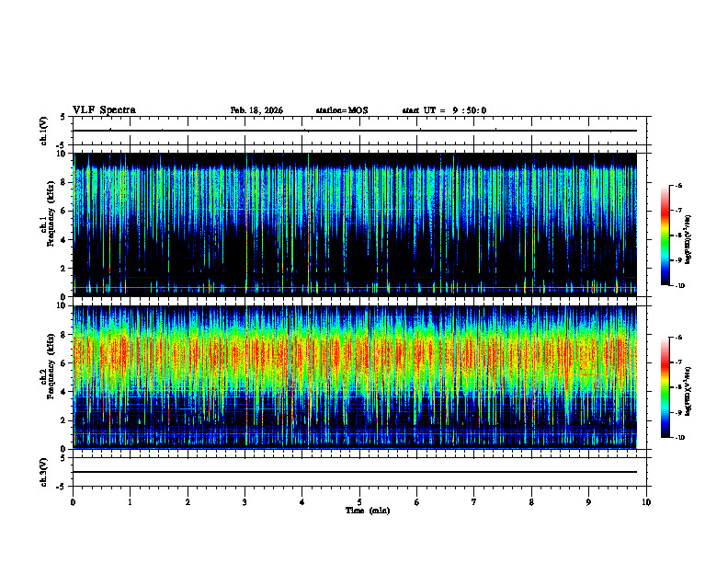Click the ch.1 spectrogram color scale bar
Image resolution: width=728 pixels, height=563 pixels.
click(665, 236)
